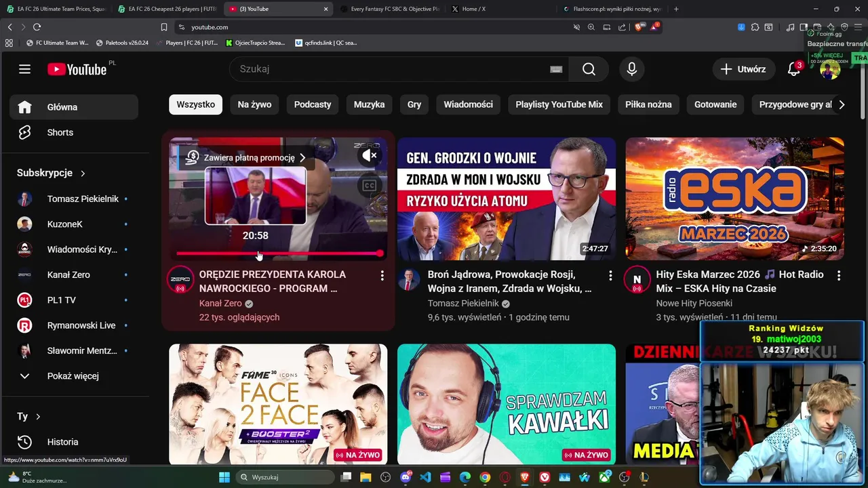Go to YouTube home via logo
The height and width of the screenshot is (488, 868).
77,69
